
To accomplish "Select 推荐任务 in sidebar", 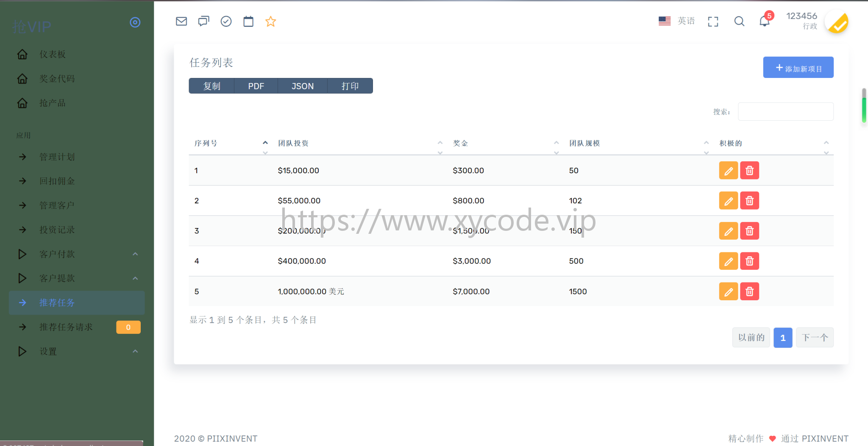I will coord(77,303).
